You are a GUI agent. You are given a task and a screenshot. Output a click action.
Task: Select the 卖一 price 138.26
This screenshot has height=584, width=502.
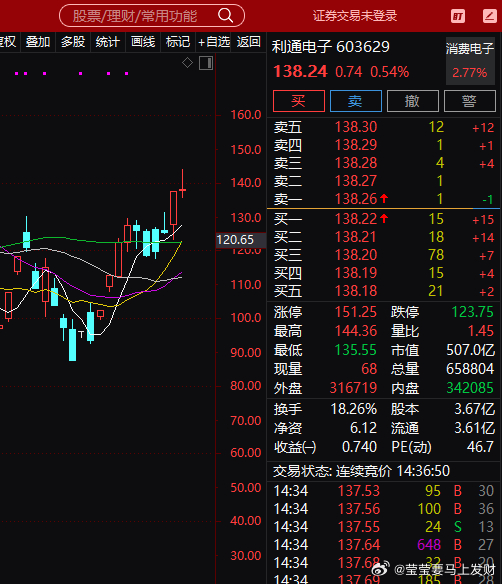pyautogui.click(x=356, y=199)
